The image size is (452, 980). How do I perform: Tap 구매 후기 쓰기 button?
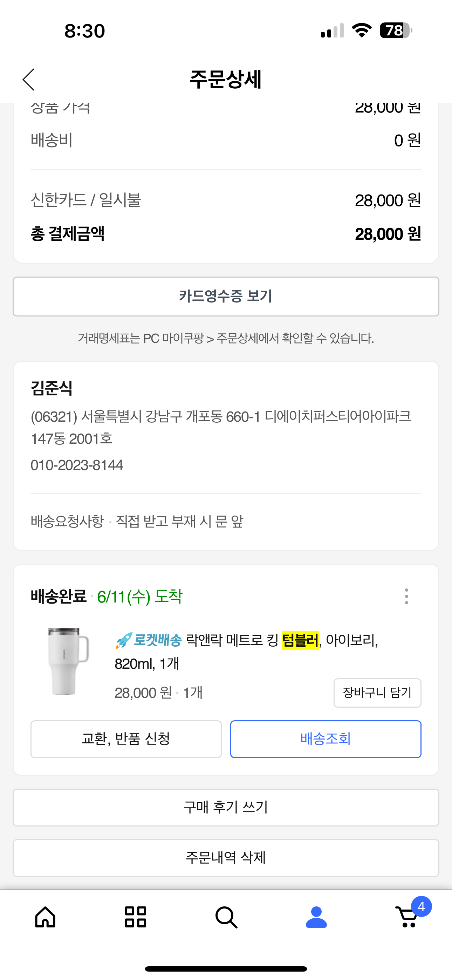pyautogui.click(x=226, y=807)
